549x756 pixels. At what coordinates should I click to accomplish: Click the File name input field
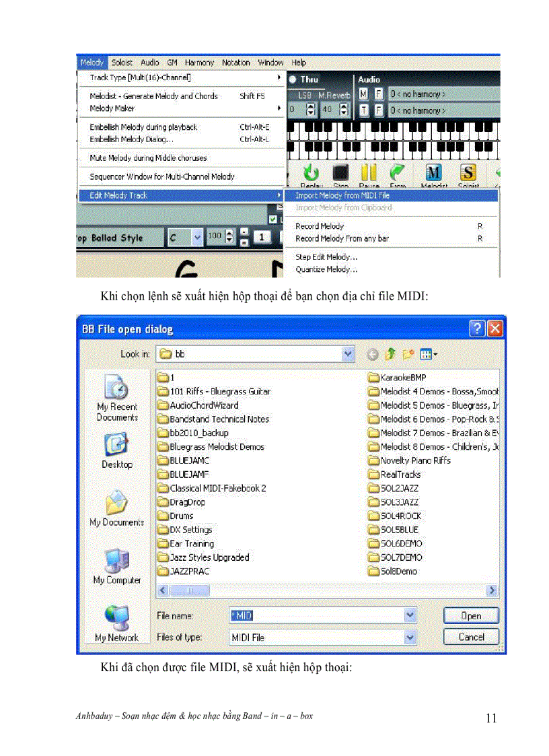(x=316, y=615)
